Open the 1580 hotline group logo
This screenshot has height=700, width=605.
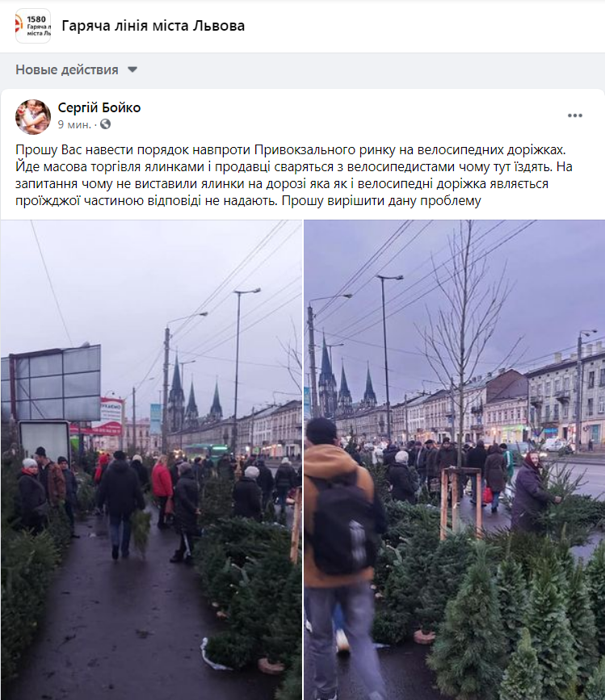coord(33,26)
